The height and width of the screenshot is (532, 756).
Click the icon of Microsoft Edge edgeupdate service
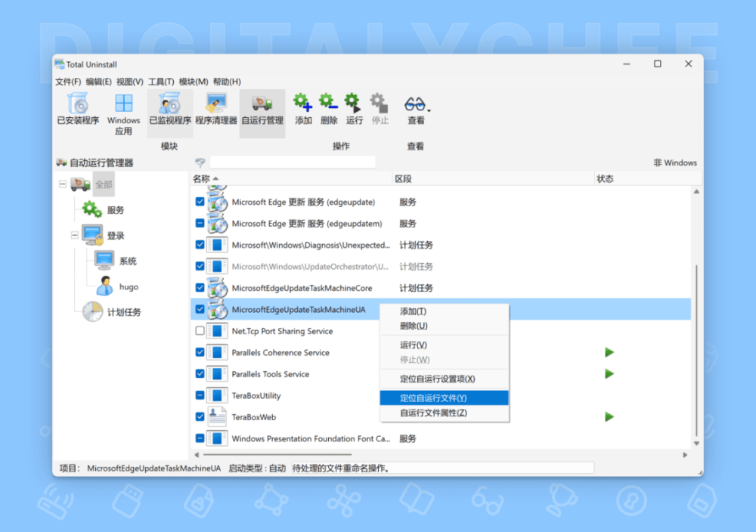218,202
